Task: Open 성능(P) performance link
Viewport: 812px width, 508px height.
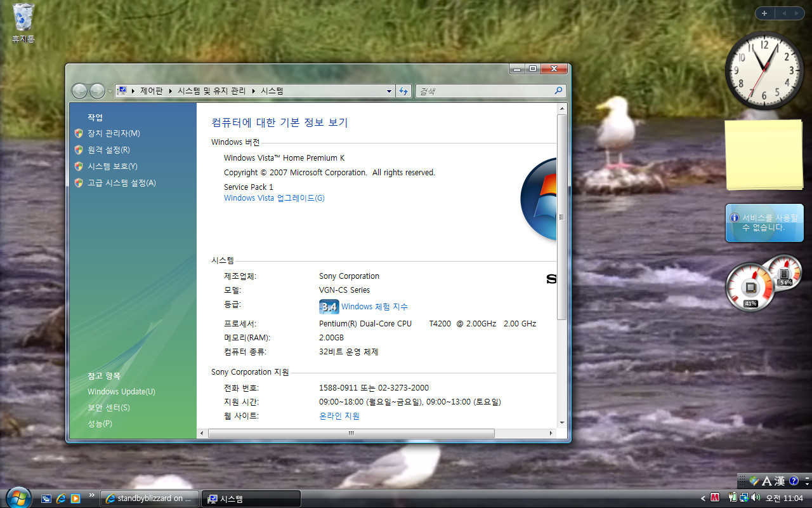Action: pyautogui.click(x=100, y=424)
